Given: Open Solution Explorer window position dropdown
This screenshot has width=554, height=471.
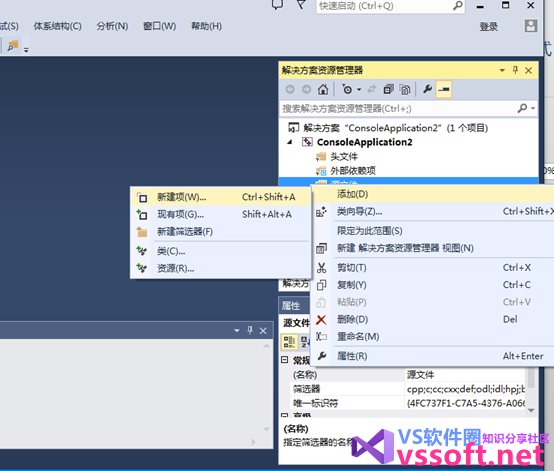Looking at the screenshot, I should point(502,70).
